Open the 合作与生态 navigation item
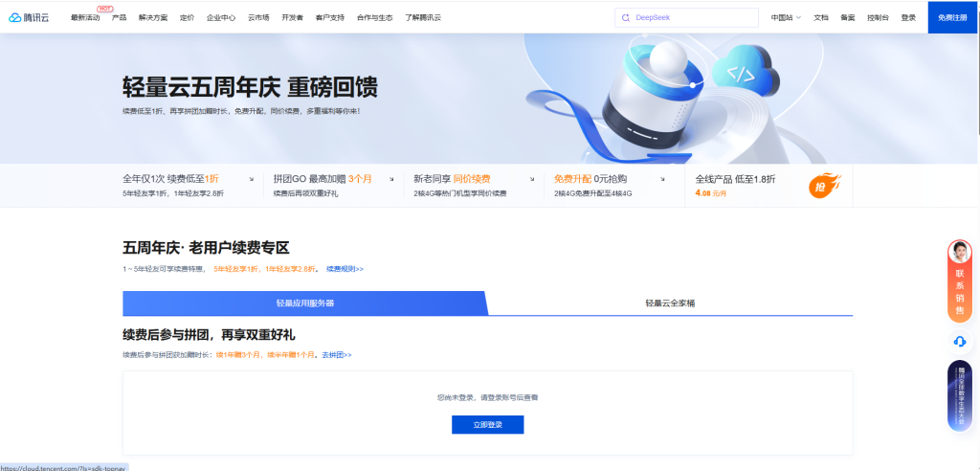This screenshot has height=471, width=980. click(374, 17)
